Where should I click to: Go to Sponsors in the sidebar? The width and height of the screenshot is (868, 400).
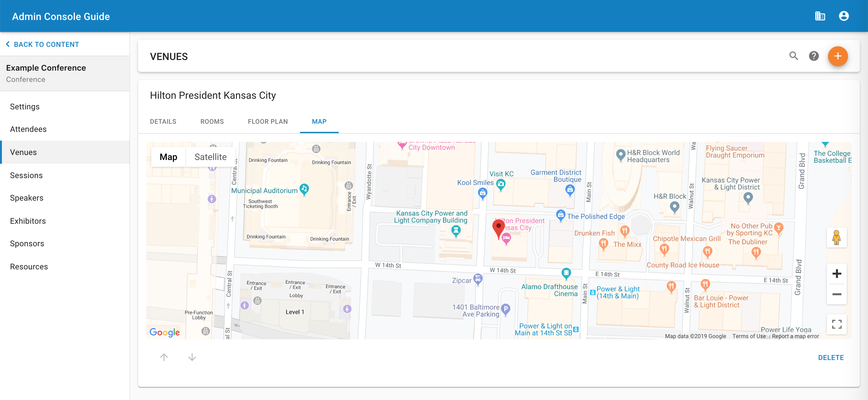65,243
